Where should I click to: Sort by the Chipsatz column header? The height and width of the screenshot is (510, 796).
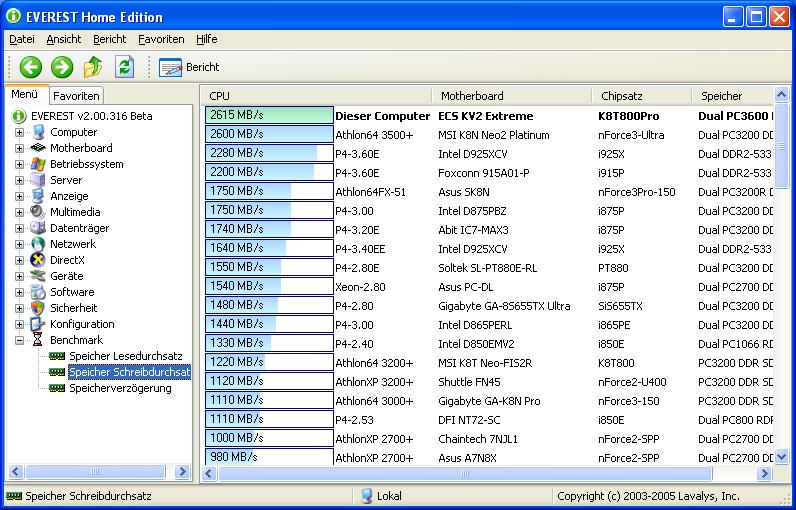[642, 96]
